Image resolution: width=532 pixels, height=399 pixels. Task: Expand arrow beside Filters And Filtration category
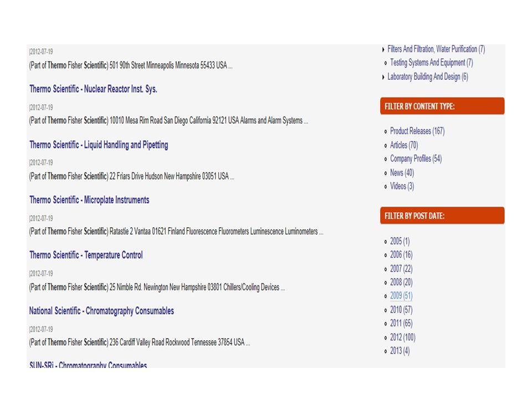click(383, 49)
